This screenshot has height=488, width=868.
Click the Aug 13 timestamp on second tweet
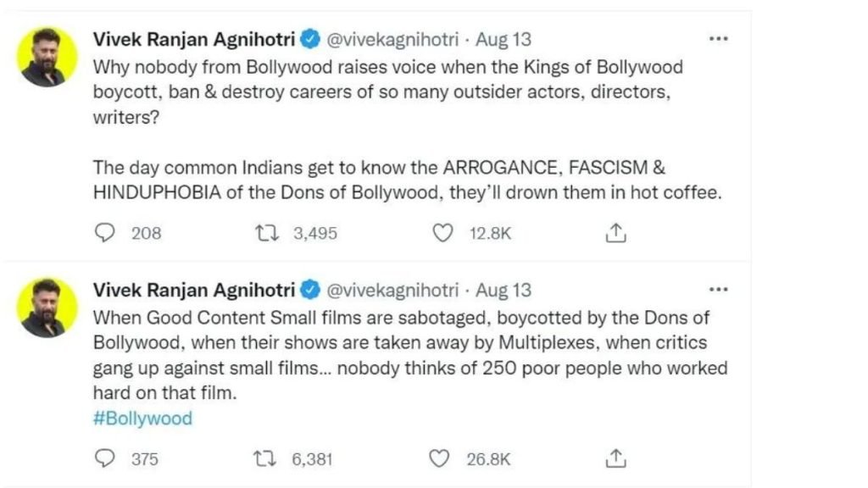click(504, 290)
